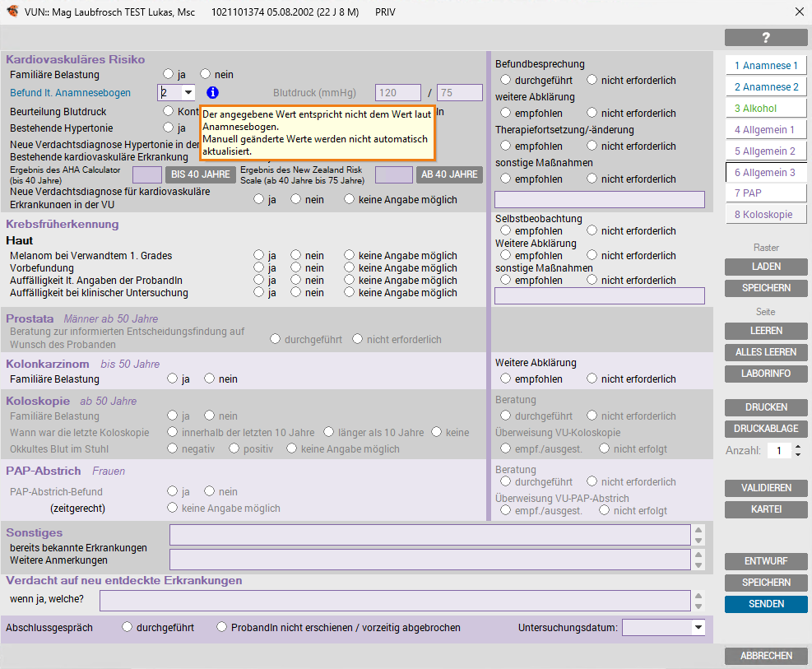Select 'empfohlen' for Selbstbeobachtung
Image resolution: width=812 pixels, height=669 pixels.
pos(505,230)
